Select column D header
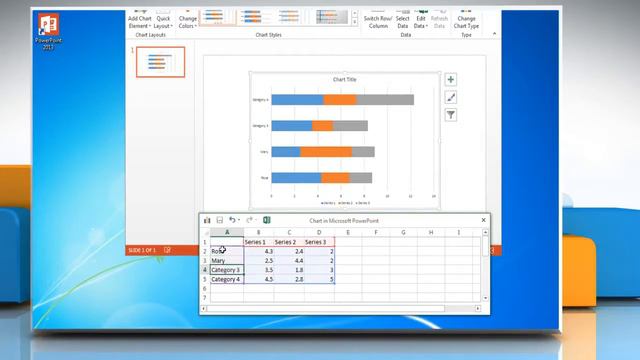This screenshot has width=640, height=360. [319, 232]
